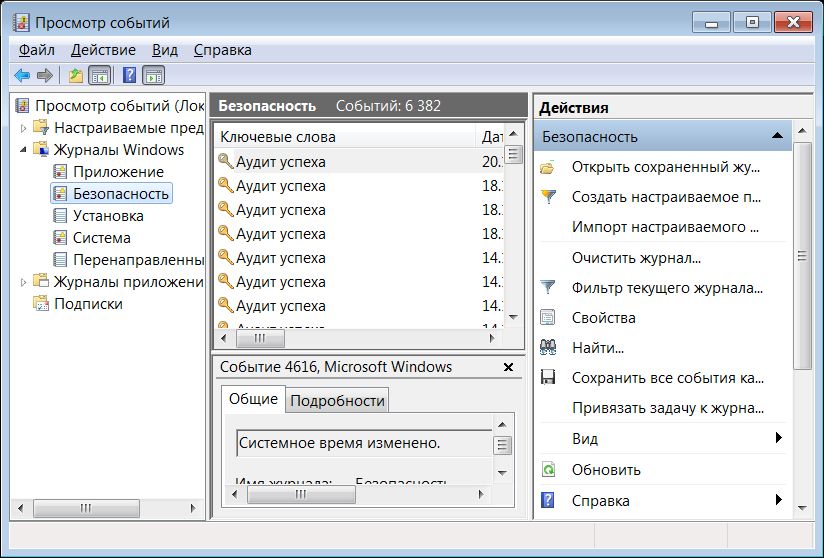Viewport: 824px width, 558px height.
Task: Expand Журналы приложений и служб node
Action: pyautogui.click(x=23, y=282)
